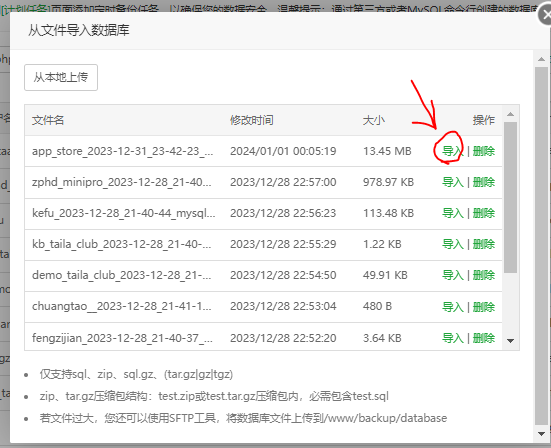The image size is (551, 448).
Task: Click the test.zip archive structure note
Action: 214,396
